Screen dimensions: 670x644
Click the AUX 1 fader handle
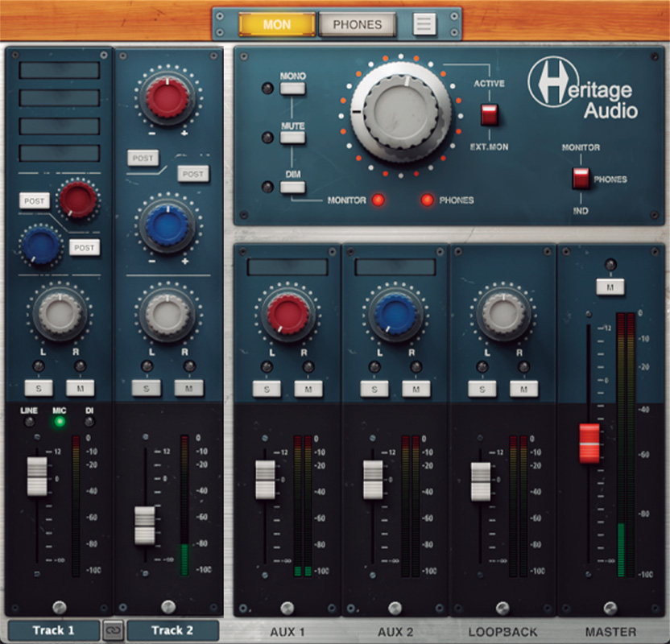coord(266,480)
